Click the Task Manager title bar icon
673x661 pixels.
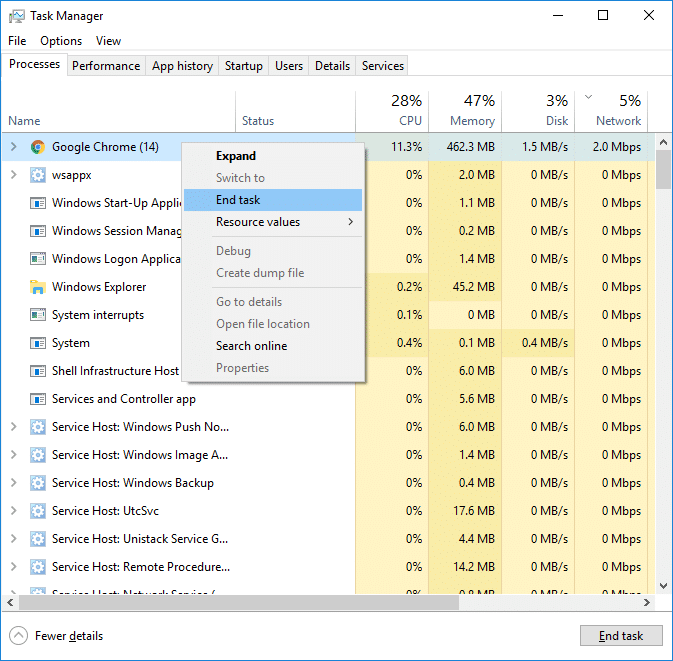pyautogui.click(x=15, y=16)
